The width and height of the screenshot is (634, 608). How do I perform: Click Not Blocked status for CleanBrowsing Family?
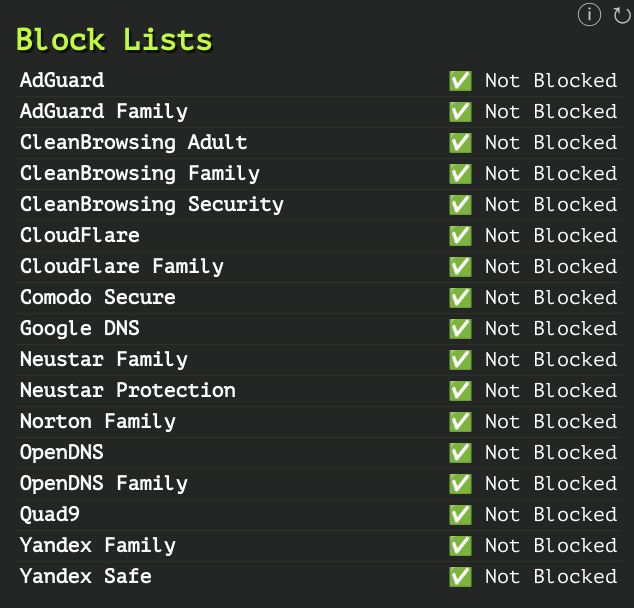[x=550, y=174]
